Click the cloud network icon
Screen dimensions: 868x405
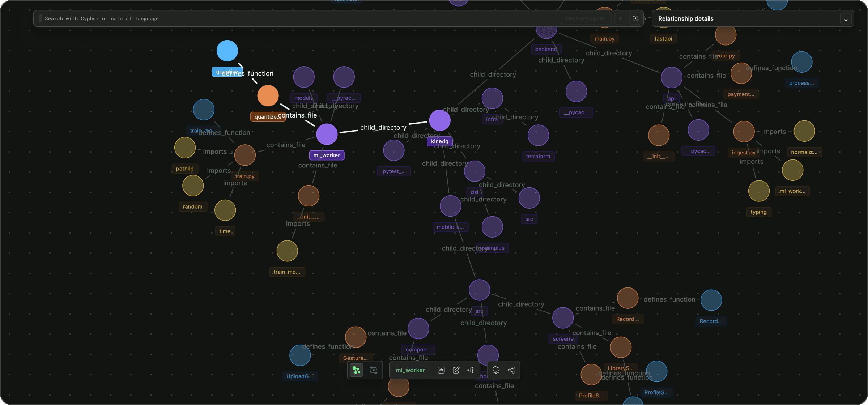point(496,370)
